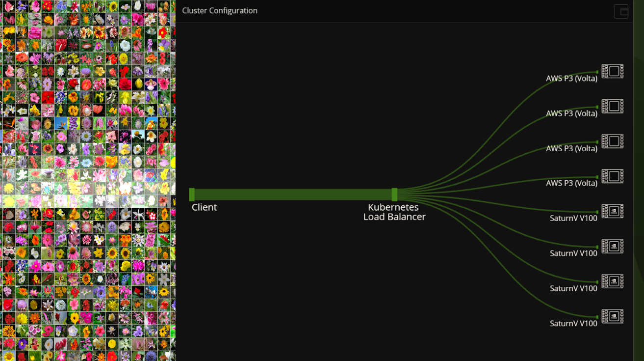Select the second AWS P3 (Volta) server icon
Image resolution: width=644 pixels, height=361 pixels.
613,106
